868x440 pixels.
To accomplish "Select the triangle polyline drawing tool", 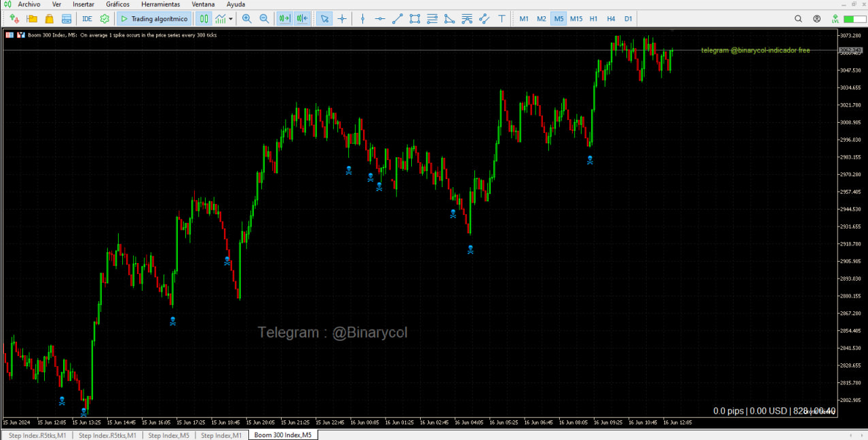I will [449, 19].
